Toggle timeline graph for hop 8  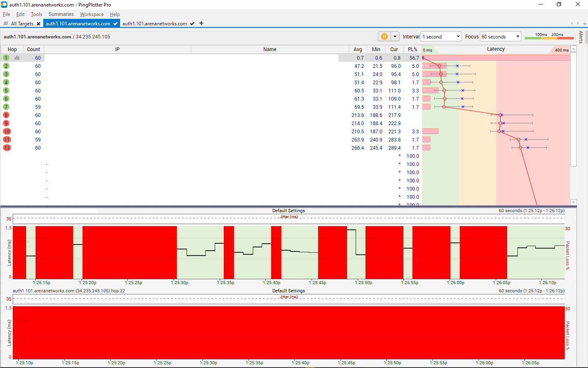pyautogui.click(x=6, y=115)
